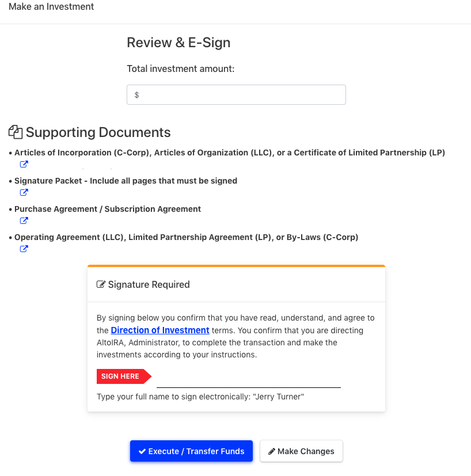Select the Purchase Agreement / Subscription Agreement item
This screenshot has width=471, height=476.
[108, 209]
